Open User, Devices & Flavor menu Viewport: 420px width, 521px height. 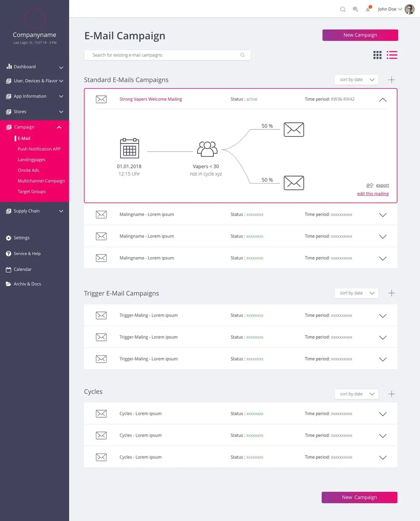coord(35,81)
